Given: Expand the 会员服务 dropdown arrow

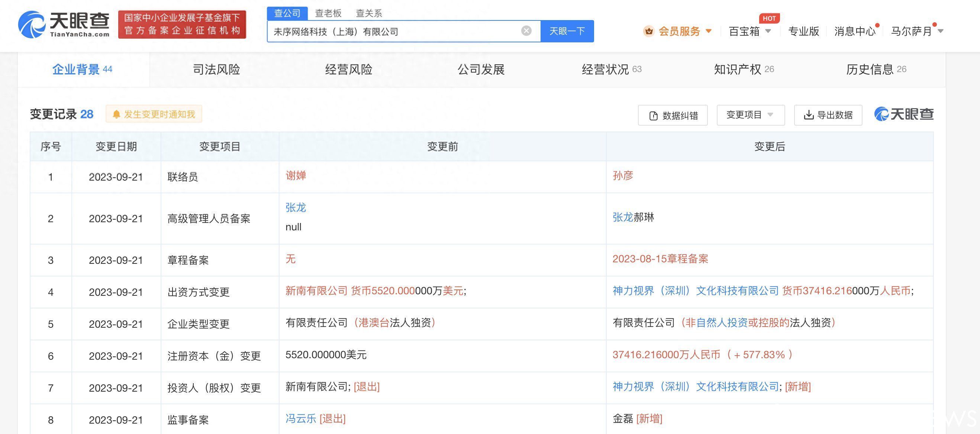Looking at the screenshot, I should click(708, 31).
